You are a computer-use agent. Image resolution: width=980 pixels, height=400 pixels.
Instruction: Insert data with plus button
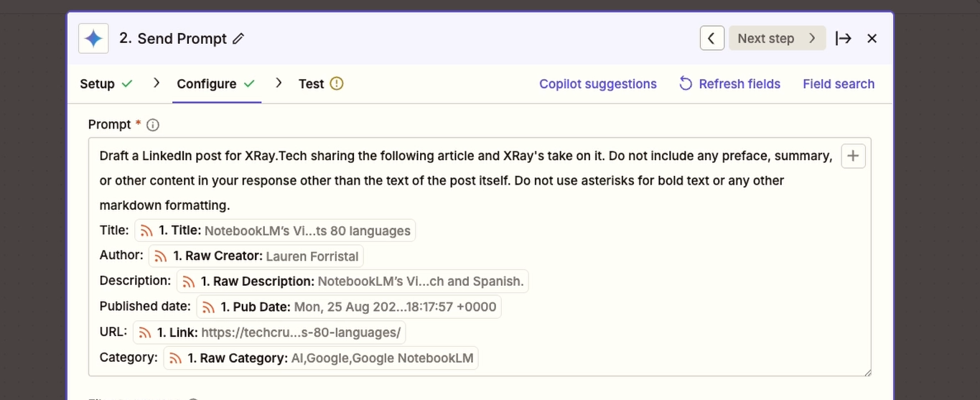pyautogui.click(x=853, y=156)
